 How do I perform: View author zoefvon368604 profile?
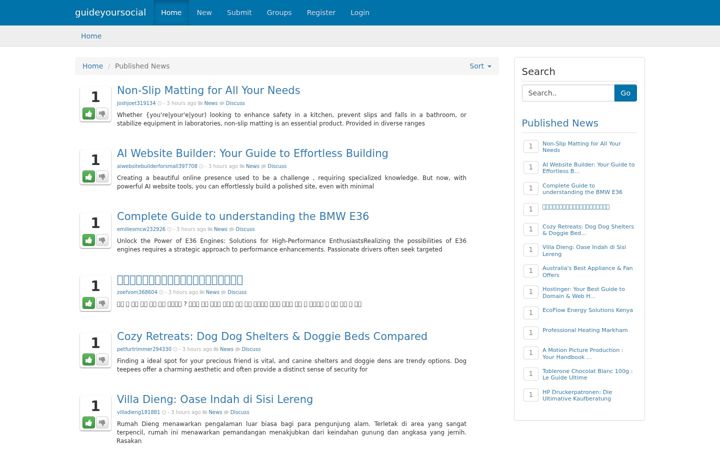[x=137, y=292]
